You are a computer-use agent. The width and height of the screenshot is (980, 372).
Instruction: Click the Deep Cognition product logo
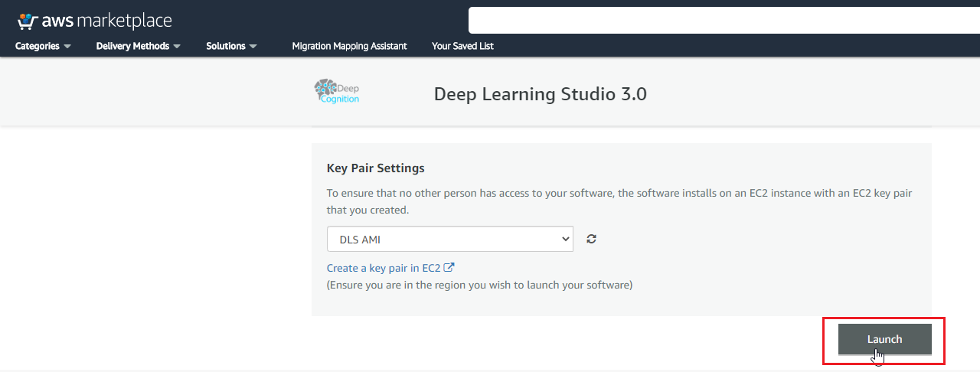point(337,92)
